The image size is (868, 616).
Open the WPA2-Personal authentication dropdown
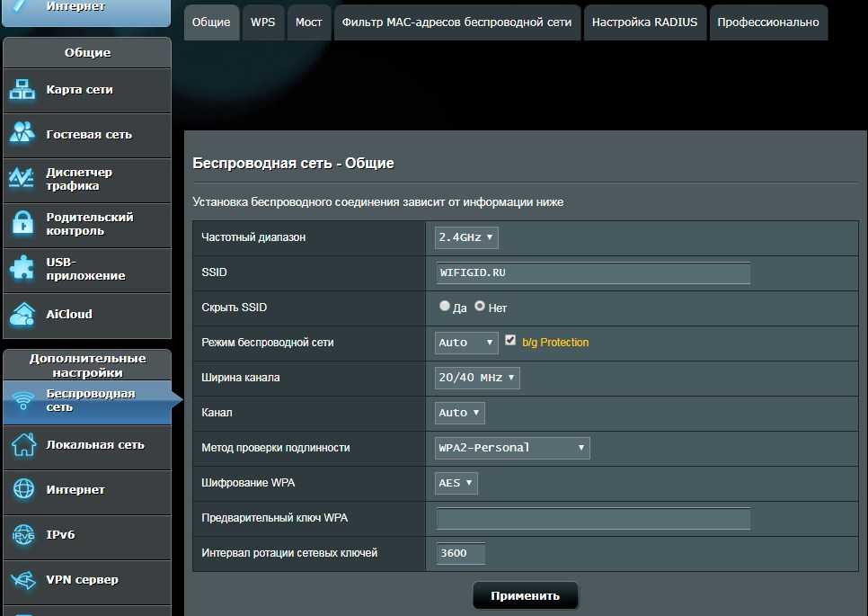point(512,448)
